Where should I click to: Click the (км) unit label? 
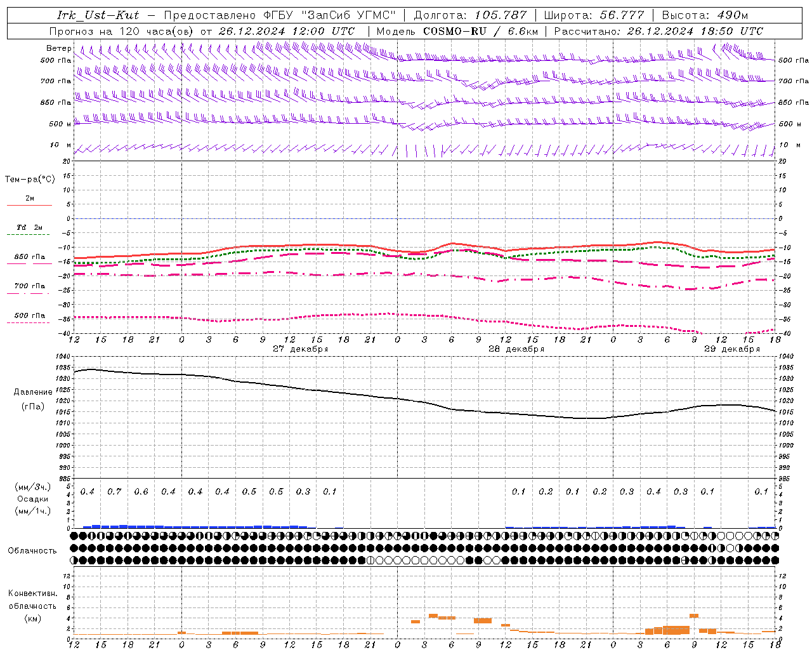33,618
